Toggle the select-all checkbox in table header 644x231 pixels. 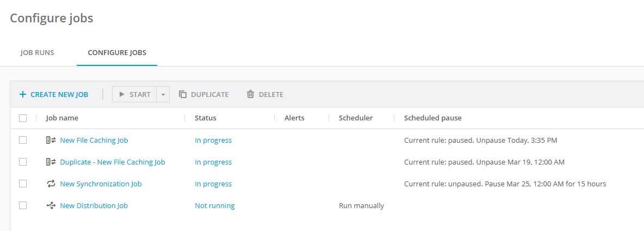point(23,118)
